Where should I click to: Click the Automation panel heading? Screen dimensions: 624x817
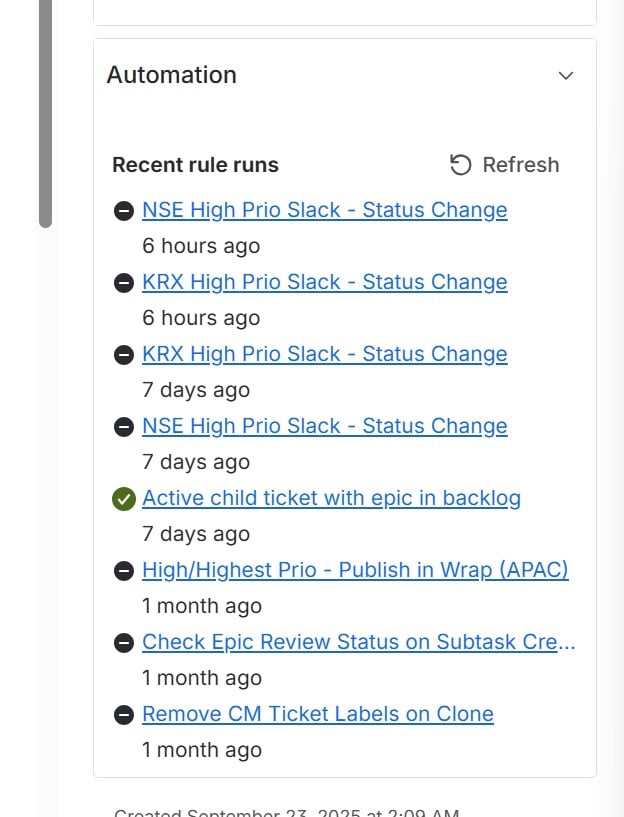[x=171, y=75]
